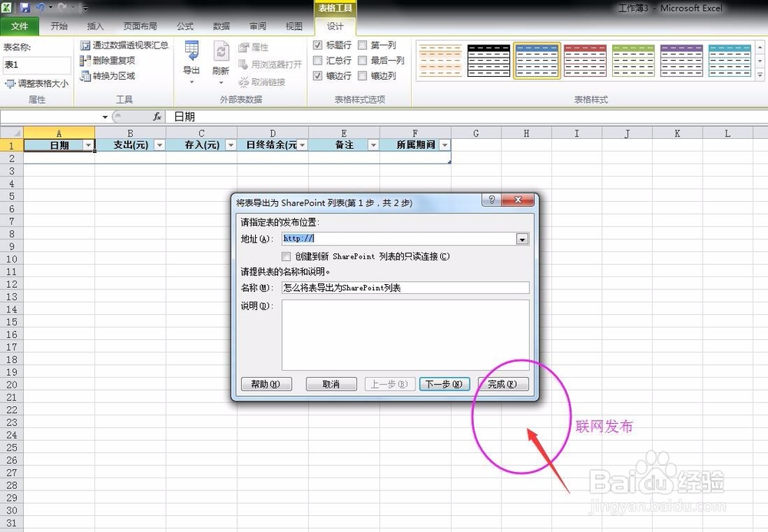Image resolution: width=768 pixels, height=532 pixels.
Task: Click the 属性 properties icon in external data
Action: point(243,47)
